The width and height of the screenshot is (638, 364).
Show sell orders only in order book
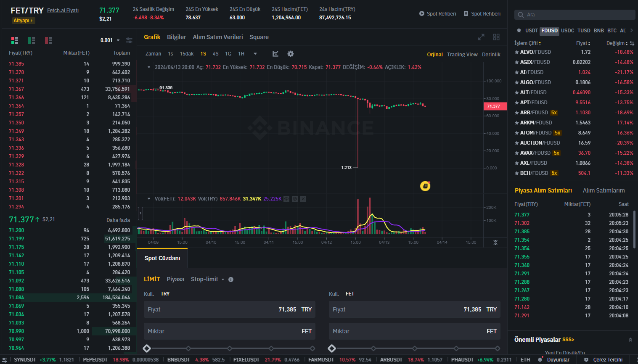tap(48, 40)
